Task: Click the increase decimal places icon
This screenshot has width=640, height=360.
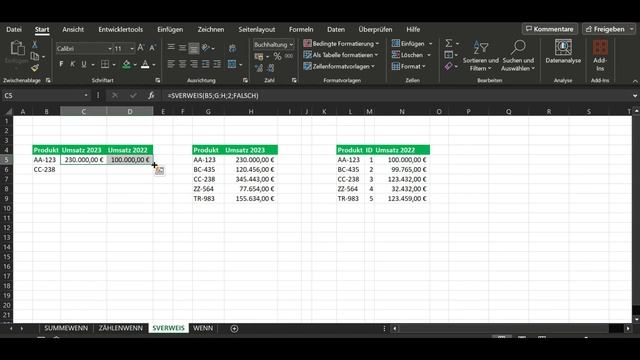Action: (259, 68)
